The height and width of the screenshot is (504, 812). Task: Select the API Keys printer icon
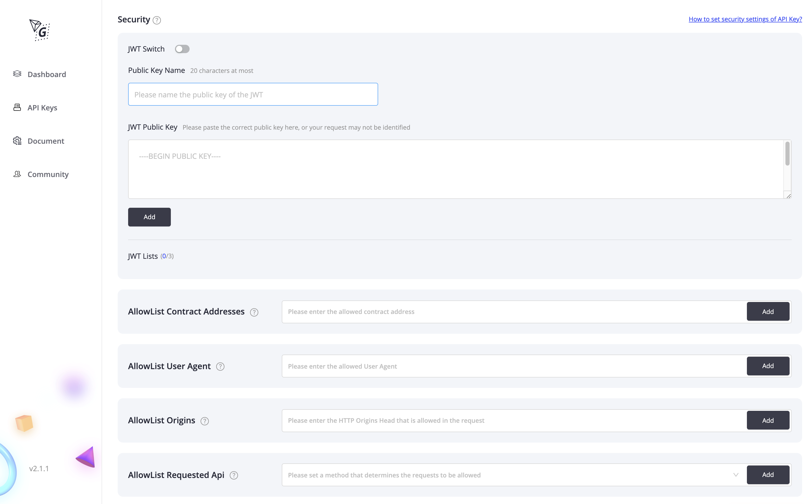[17, 107]
